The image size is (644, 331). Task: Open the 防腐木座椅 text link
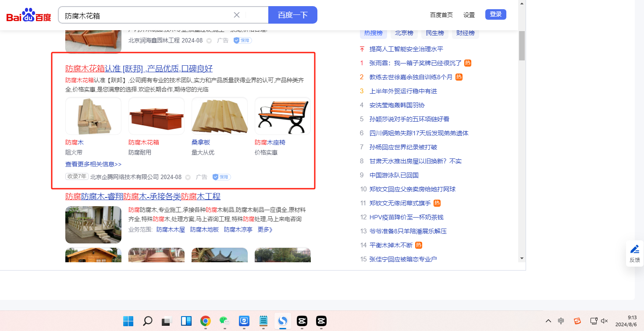point(270,142)
